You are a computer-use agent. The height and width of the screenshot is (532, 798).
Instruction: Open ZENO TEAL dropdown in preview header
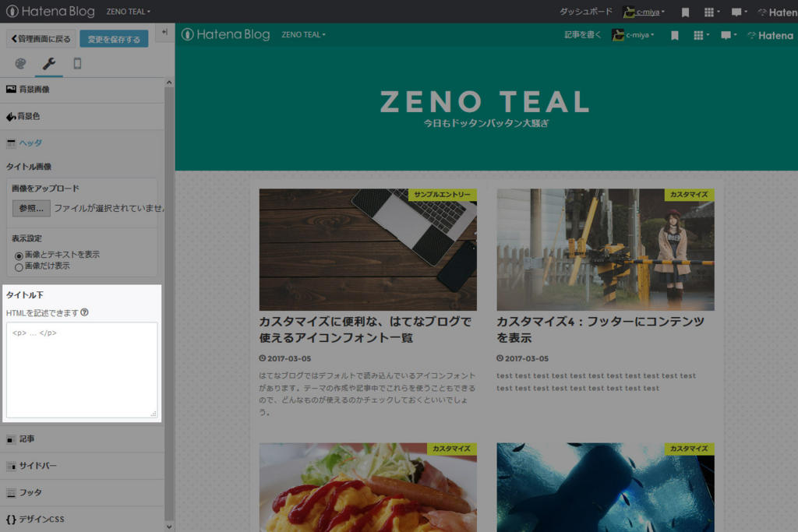[x=303, y=34]
